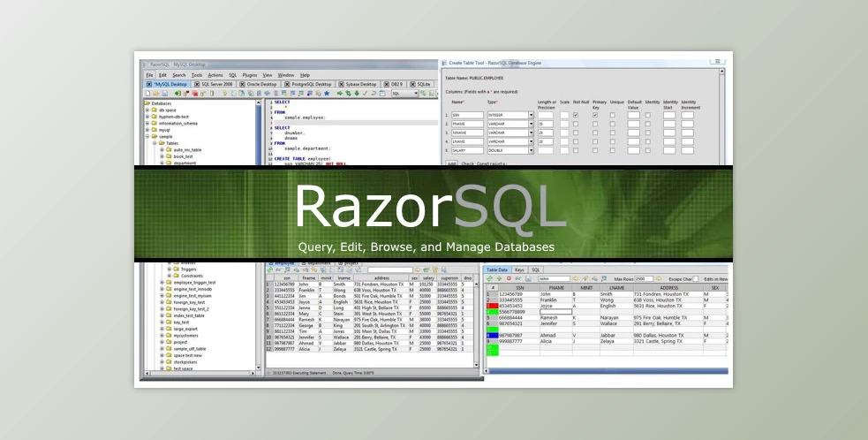Image resolution: width=868 pixels, height=440 pixels.
Task: Open the INTEGER type dropdown
Action: (x=531, y=115)
